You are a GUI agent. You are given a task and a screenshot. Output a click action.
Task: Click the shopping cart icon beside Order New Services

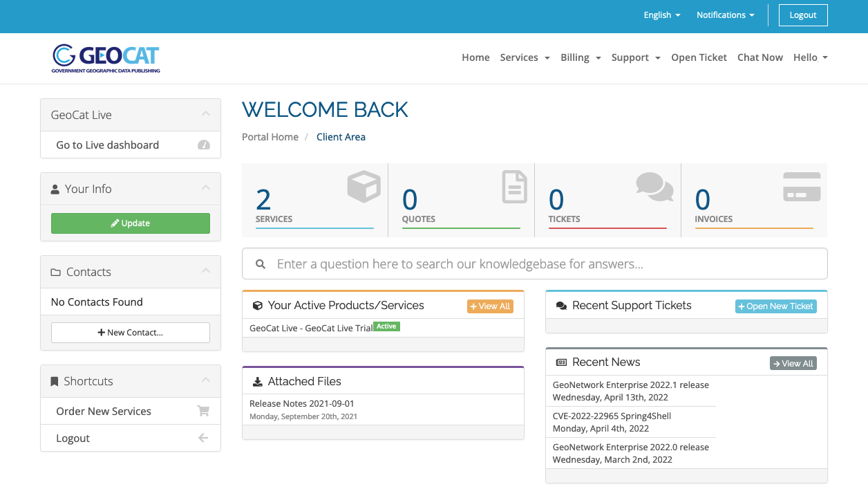coord(203,411)
